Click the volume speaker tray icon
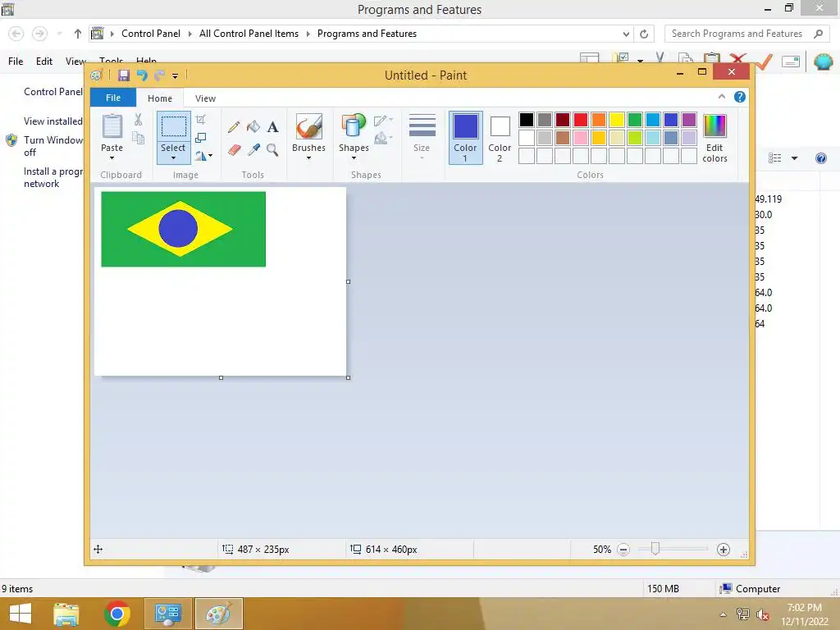 pos(762,614)
